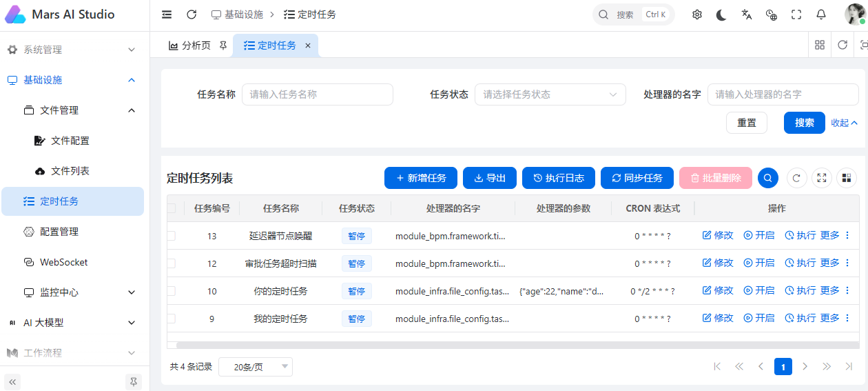Go to the last page
This screenshot has width=868, height=391.
coord(849,367)
